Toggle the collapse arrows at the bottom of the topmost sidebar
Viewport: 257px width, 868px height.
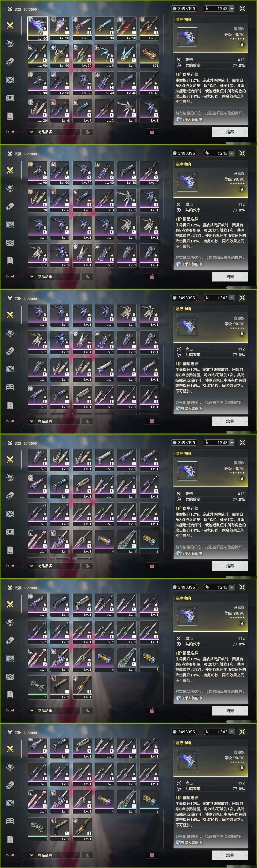pyautogui.click(x=10, y=132)
